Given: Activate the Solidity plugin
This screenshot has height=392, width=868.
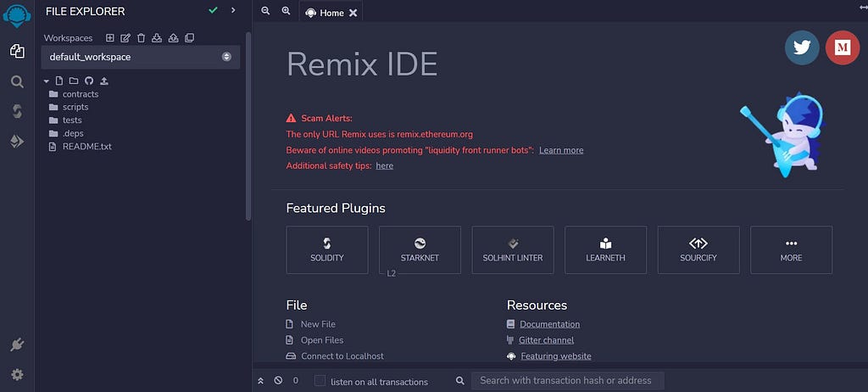Looking at the screenshot, I should (x=327, y=249).
